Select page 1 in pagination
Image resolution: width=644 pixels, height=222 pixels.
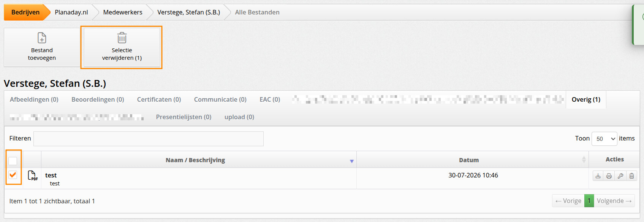589,201
